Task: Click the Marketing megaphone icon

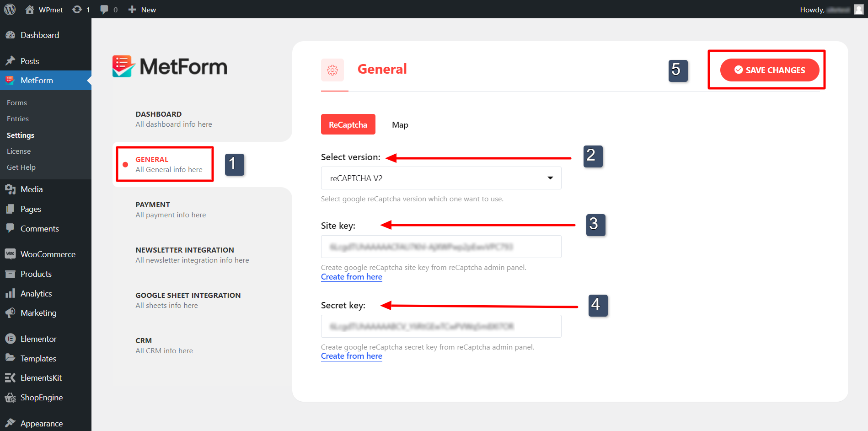Action: pos(10,313)
